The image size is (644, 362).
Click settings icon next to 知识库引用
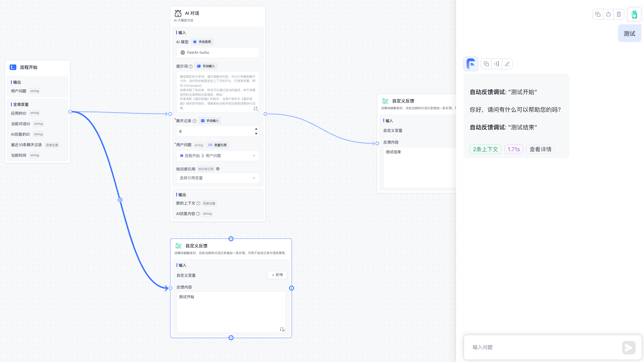(x=218, y=169)
